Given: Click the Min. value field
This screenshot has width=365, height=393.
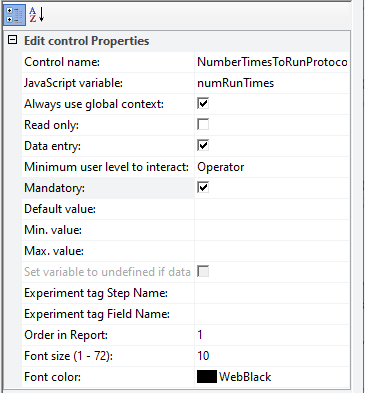Looking at the screenshot, I should click(272, 230).
